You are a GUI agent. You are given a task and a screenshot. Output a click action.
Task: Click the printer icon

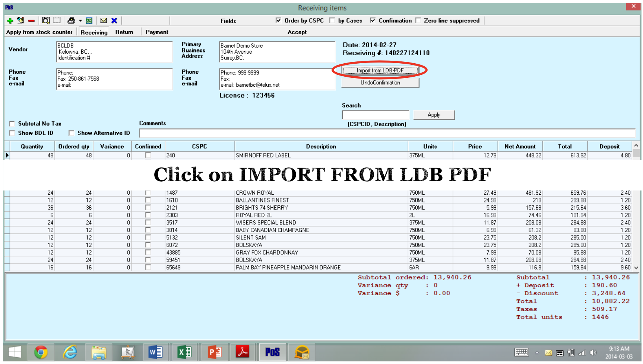71,21
